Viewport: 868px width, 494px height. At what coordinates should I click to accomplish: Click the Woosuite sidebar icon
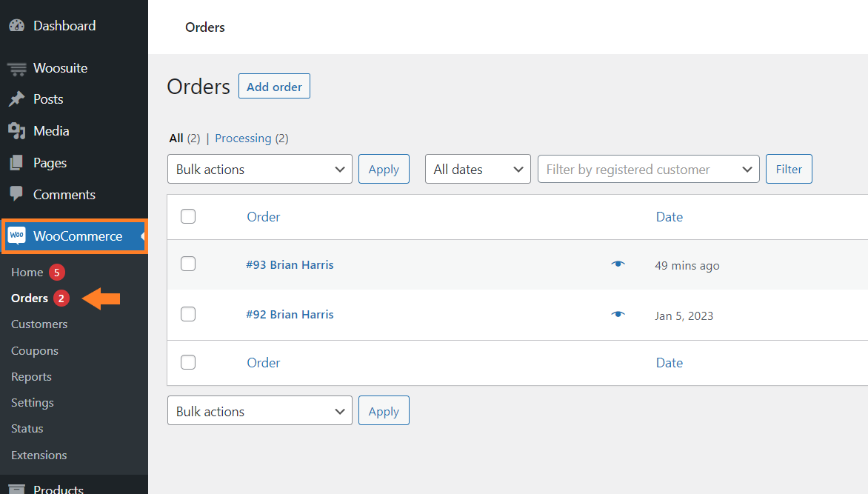pos(16,68)
